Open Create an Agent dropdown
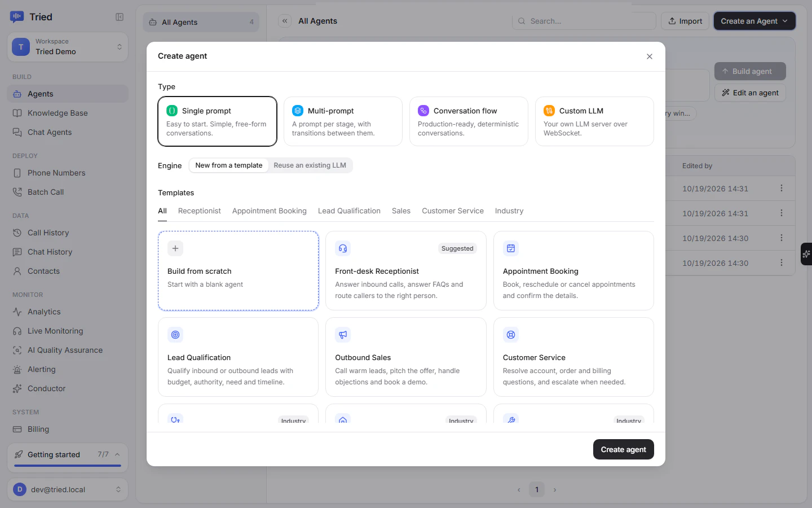812x508 pixels. point(754,21)
